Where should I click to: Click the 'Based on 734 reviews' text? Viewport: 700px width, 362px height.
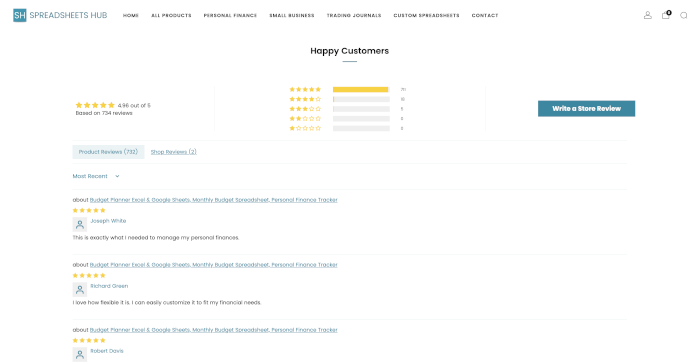[104, 113]
